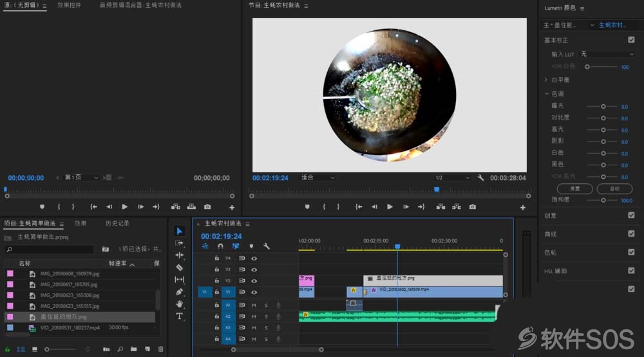The image size is (644, 357).
Task: Collapse Tone section in Lumetri
Action: point(546,93)
